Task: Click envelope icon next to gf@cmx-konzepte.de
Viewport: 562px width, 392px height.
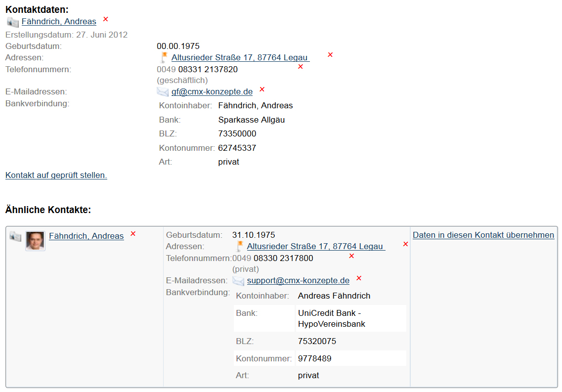Action: tap(163, 91)
